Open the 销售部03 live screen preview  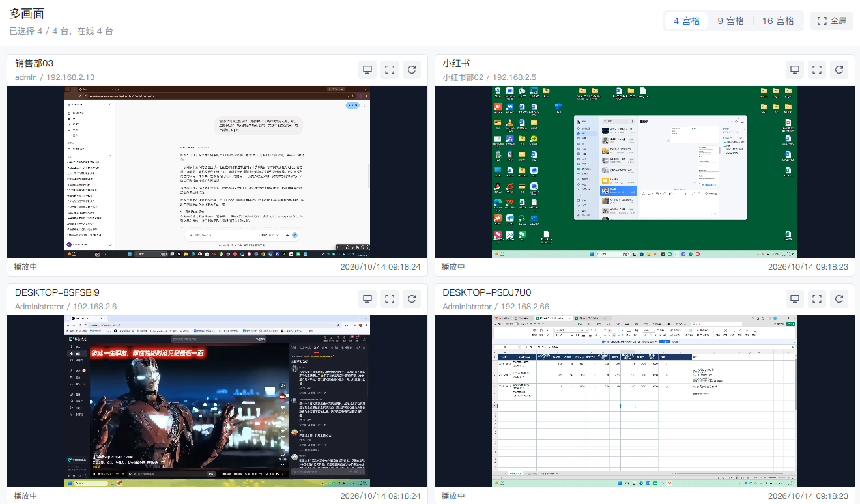217,172
